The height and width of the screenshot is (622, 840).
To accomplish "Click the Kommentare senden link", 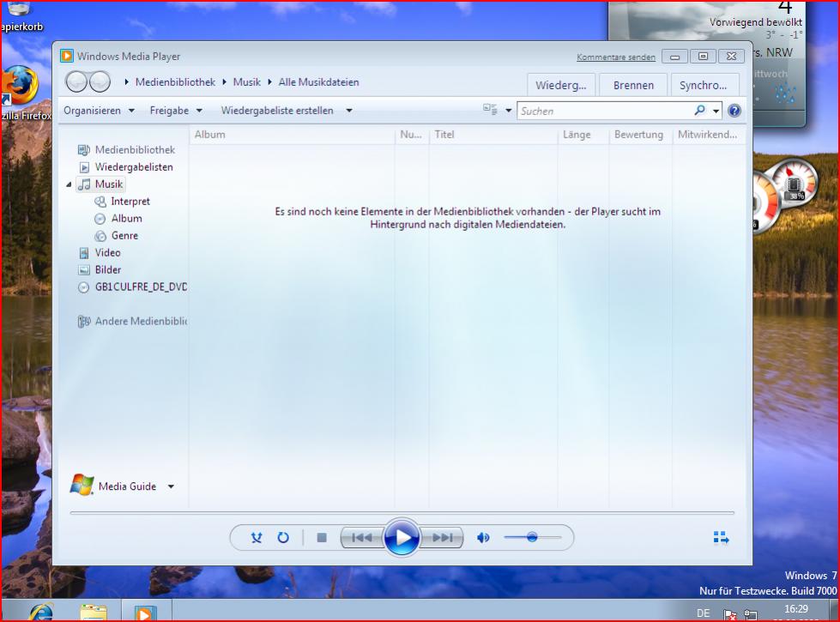I will pyautogui.click(x=615, y=57).
